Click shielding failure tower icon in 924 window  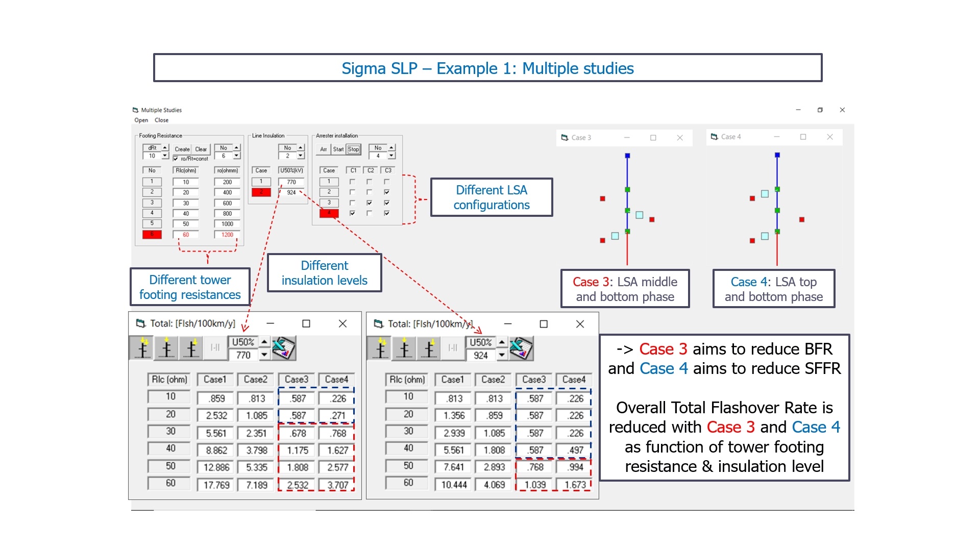(x=429, y=348)
